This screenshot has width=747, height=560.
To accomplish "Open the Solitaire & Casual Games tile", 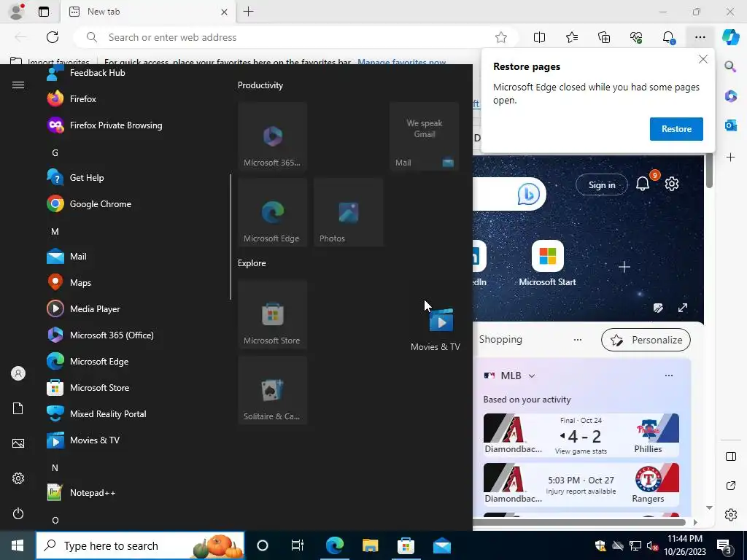I will 273,390.
